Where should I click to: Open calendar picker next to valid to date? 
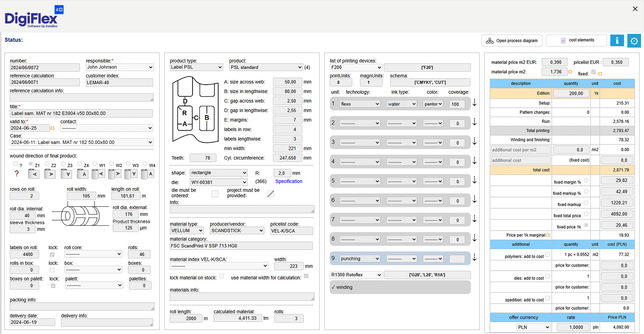pos(53,128)
